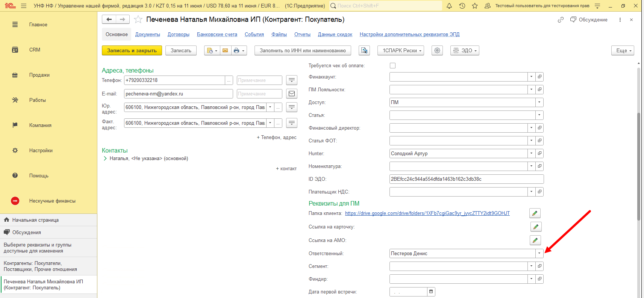
Task: Click the E-mail input field
Action: coord(179,94)
